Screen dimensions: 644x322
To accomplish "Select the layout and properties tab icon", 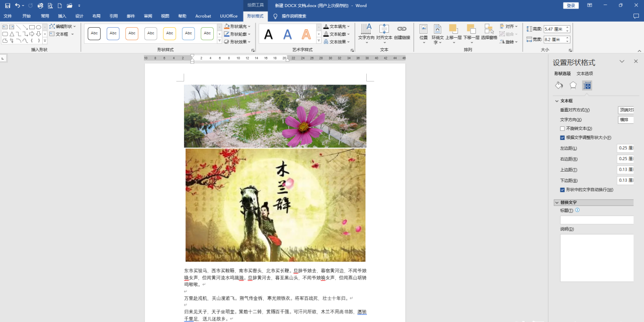I will click(587, 86).
